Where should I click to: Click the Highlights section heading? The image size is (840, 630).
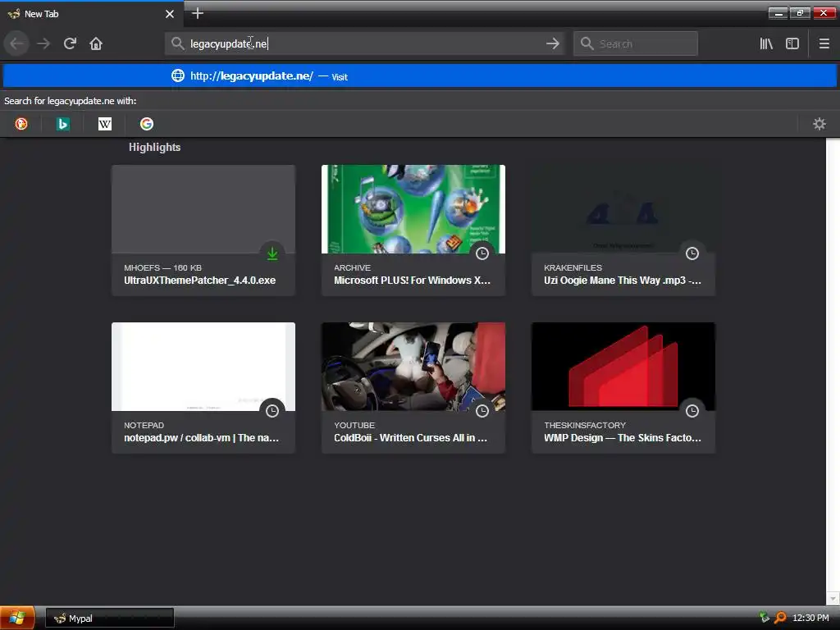pyautogui.click(x=154, y=148)
